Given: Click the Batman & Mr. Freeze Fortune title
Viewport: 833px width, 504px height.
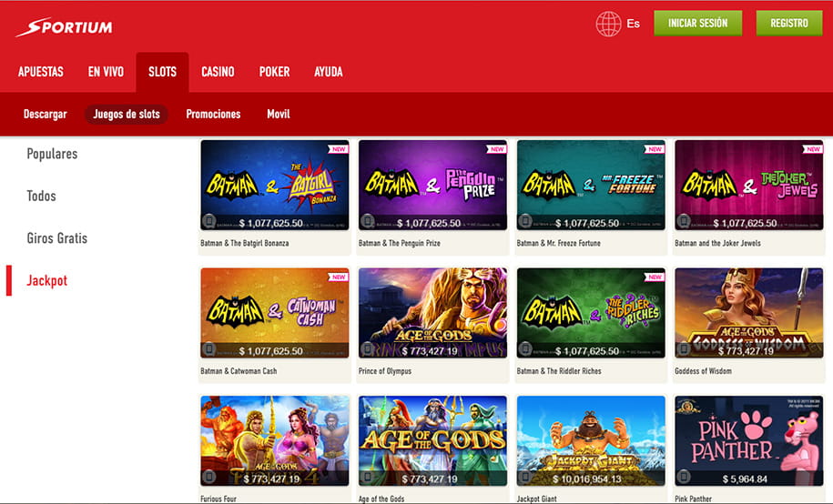Looking at the screenshot, I should tap(558, 243).
